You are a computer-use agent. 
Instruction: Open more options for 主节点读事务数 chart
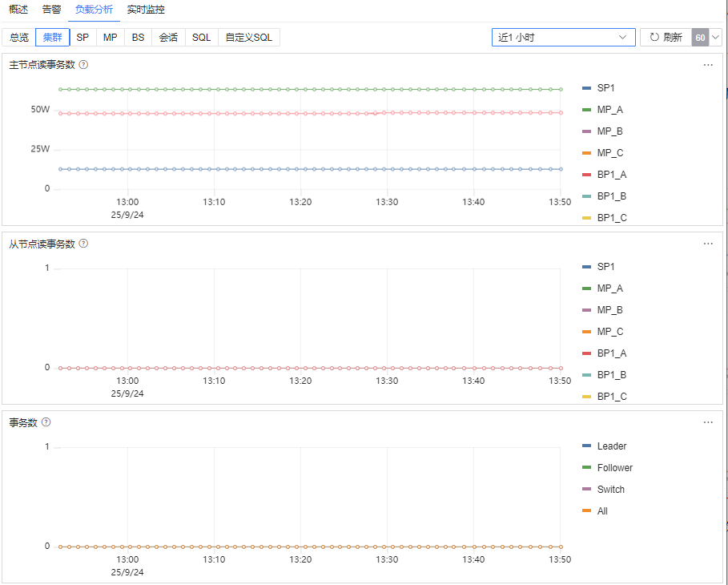point(707,65)
